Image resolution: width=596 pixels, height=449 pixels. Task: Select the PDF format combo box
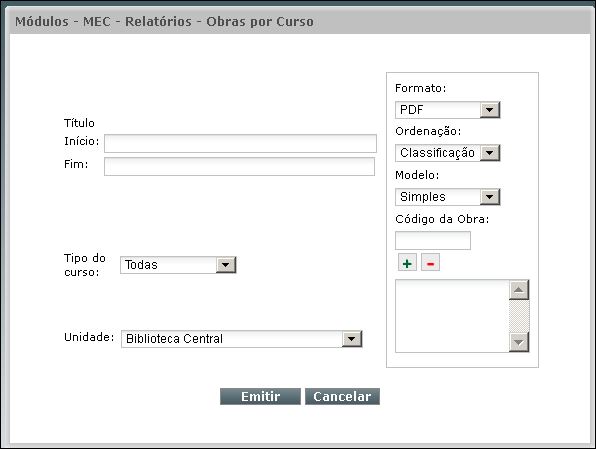click(447, 110)
